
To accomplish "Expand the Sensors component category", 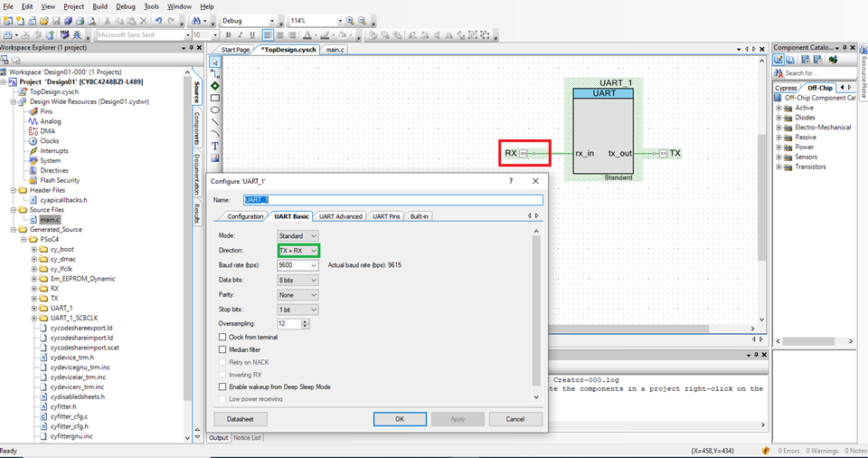I will coord(778,157).
